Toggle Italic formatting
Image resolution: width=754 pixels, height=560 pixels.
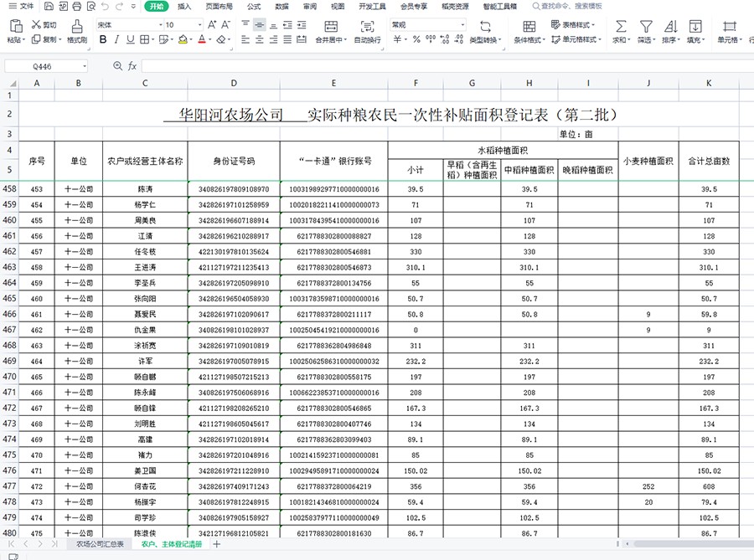[117, 39]
